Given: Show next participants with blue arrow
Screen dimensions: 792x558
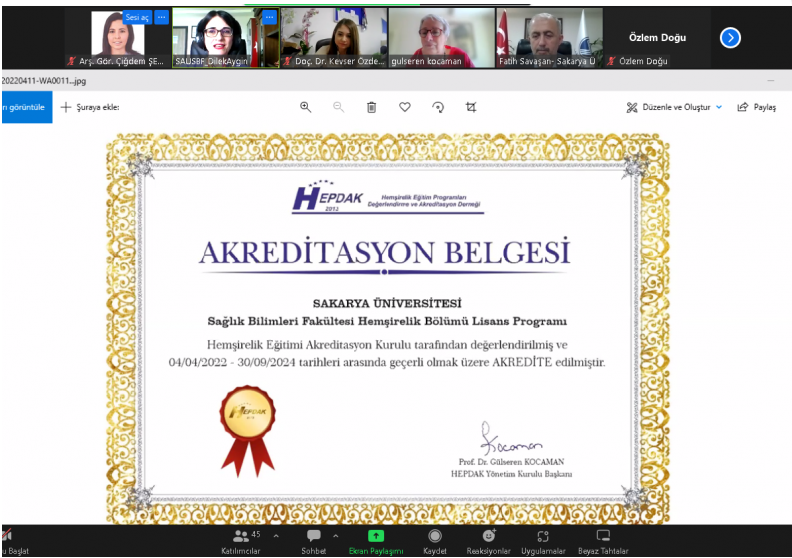Looking at the screenshot, I should point(731,37).
